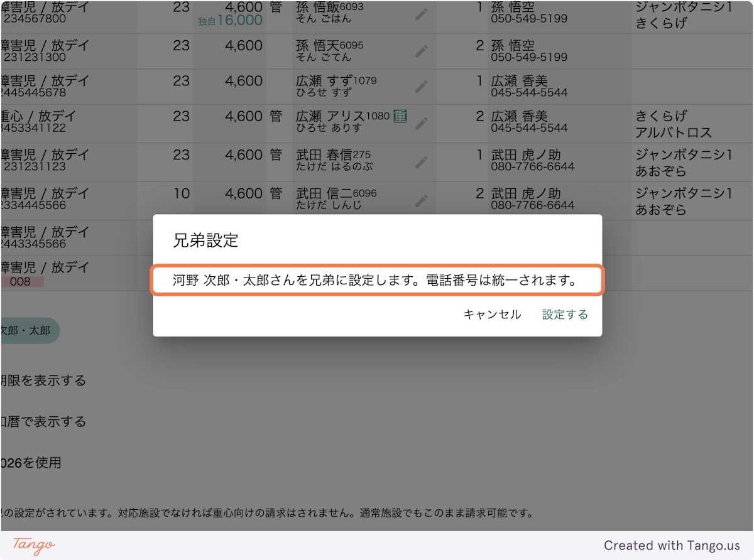Select the row showing code 008
The image size is (754, 560).
[22, 281]
